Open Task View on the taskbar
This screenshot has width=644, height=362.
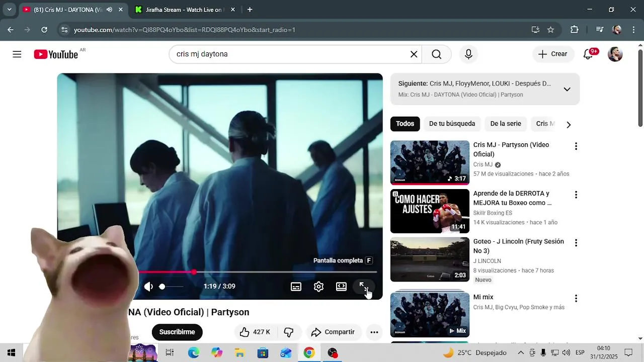tap(170, 353)
